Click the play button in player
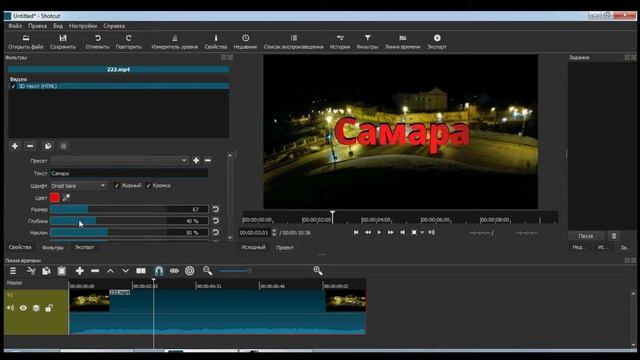The height and width of the screenshot is (360, 640). pyautogui.click(x=379, y=232)
